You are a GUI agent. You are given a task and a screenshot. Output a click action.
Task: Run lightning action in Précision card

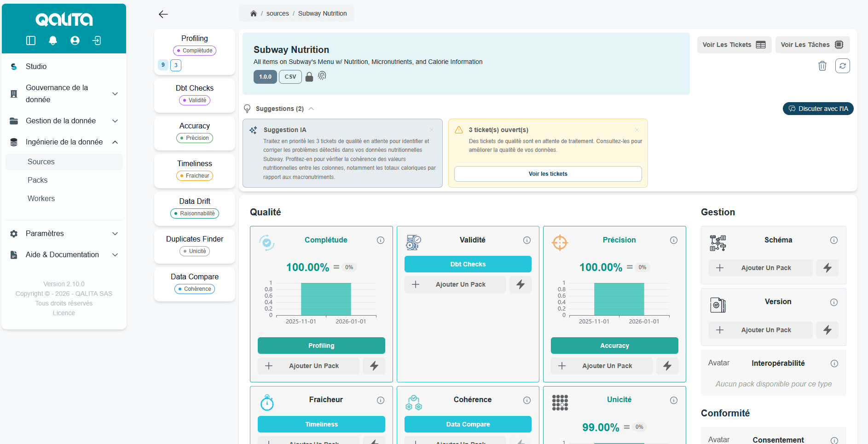click(667, 366)
